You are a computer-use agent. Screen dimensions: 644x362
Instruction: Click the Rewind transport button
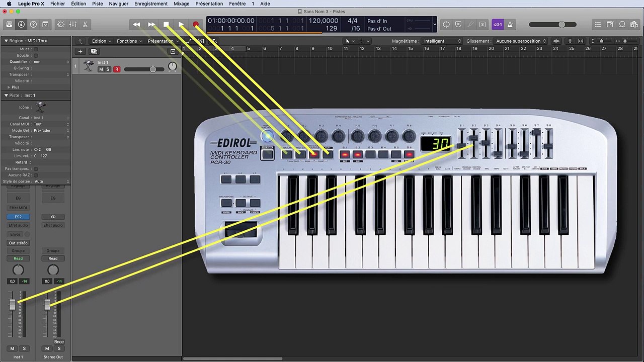(x=136, y=24)
